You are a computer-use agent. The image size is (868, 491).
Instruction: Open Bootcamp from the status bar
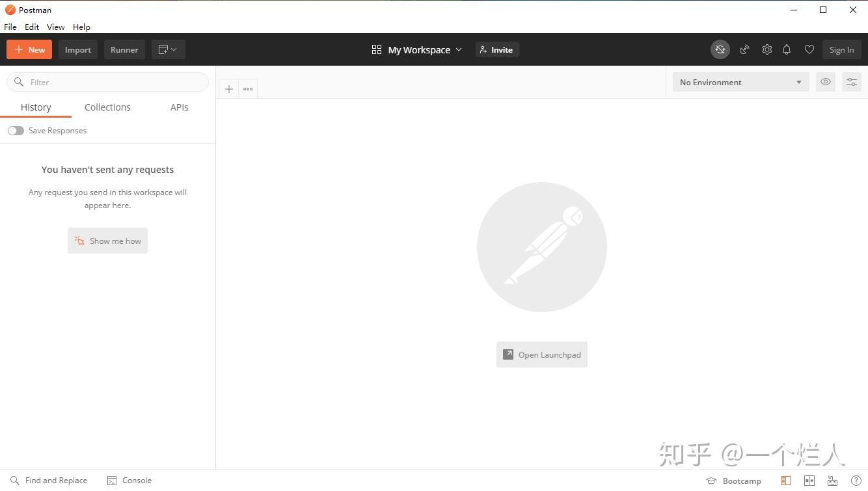coord(733,481)
